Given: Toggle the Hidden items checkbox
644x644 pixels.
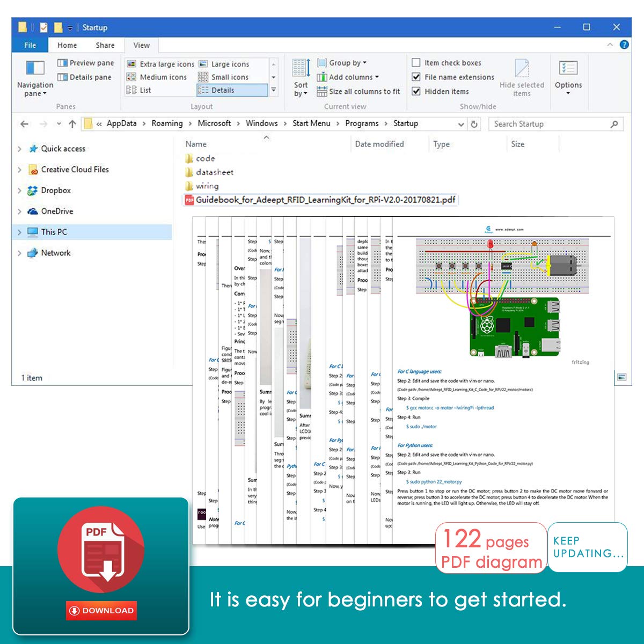Looking at the screenshot, I should 440,92.
